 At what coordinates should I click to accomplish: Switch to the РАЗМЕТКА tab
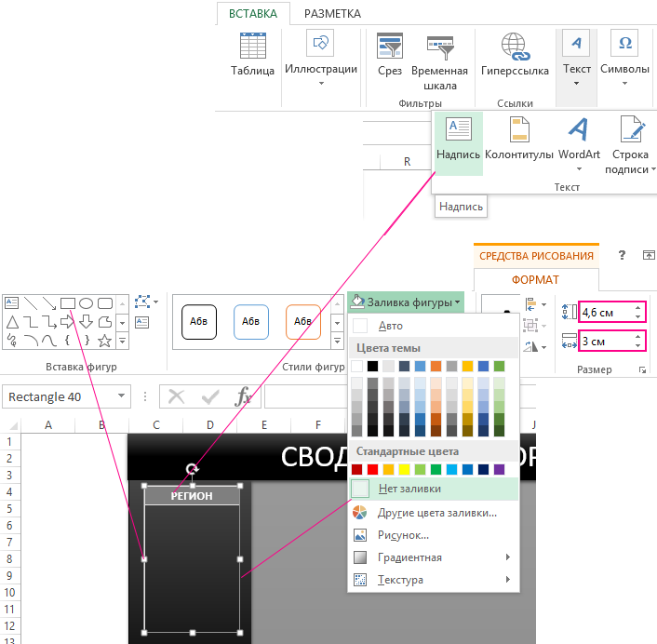[x=332, y=14]
